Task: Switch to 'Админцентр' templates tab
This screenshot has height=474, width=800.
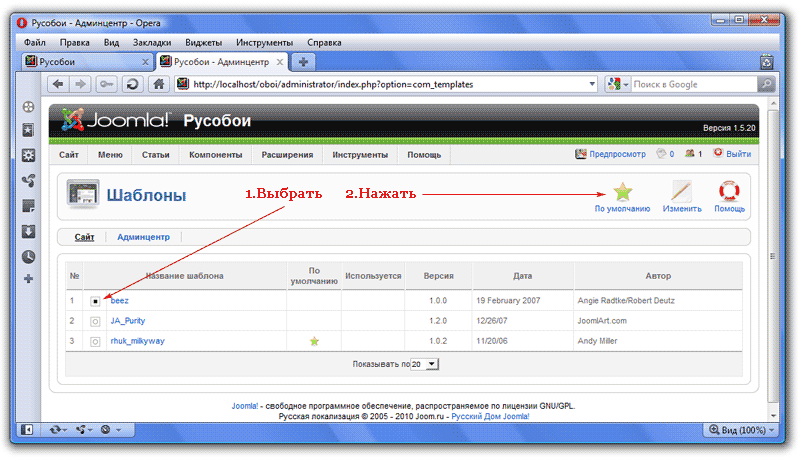Action: click(143, 237)
